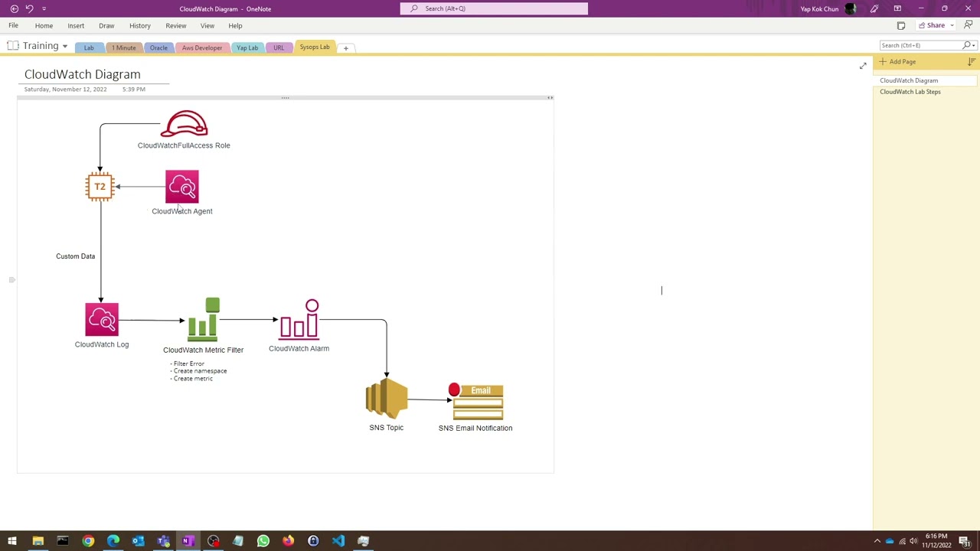
Task: Open WhatsApp from the taskbar
Action: [263, 541]
